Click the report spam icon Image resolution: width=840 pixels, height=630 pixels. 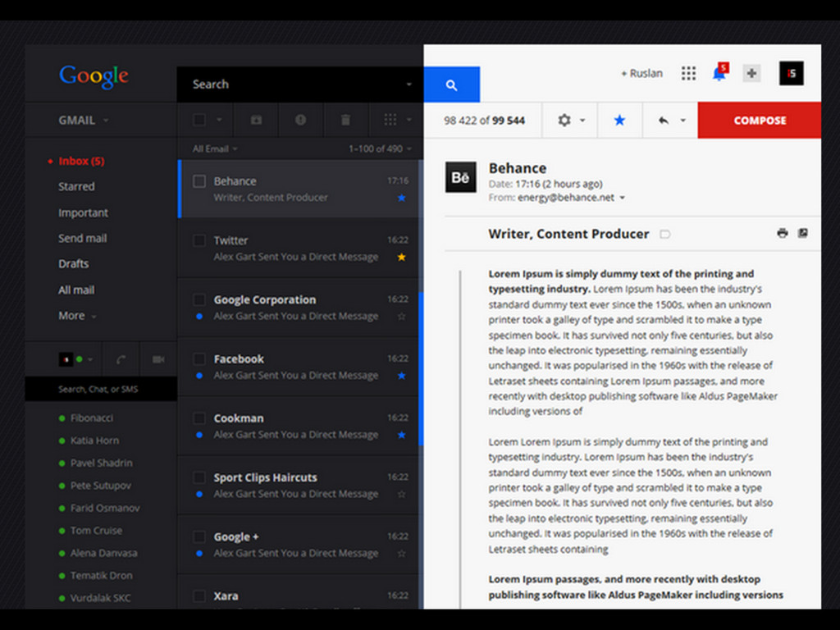pos(300,120)
